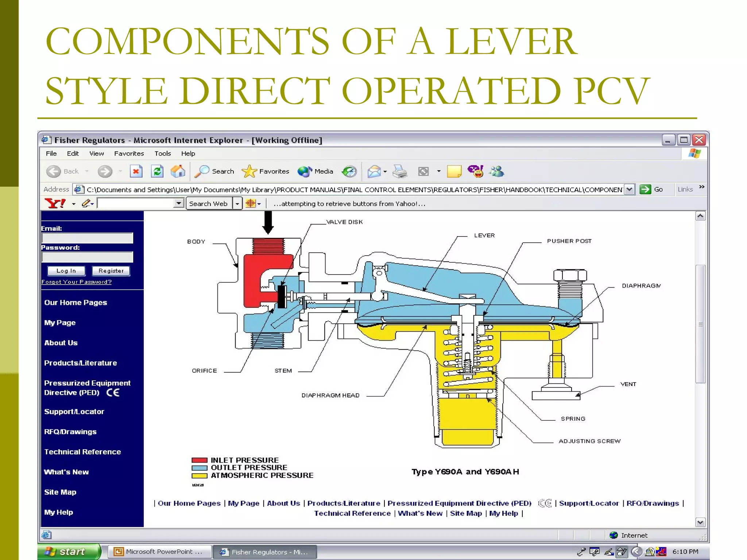
Task: Expand the Edit button dropdown arrow
Action: point(439,171)
